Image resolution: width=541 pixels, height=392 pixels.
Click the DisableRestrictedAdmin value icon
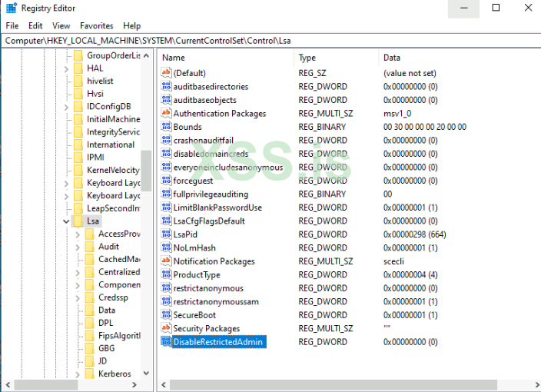point(166,341)
